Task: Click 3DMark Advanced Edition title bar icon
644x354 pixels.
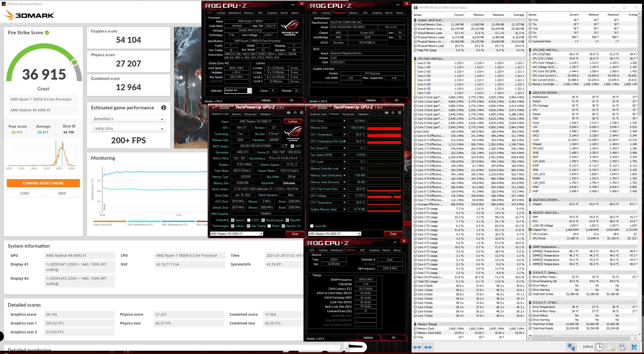Action: pos(4,4)
